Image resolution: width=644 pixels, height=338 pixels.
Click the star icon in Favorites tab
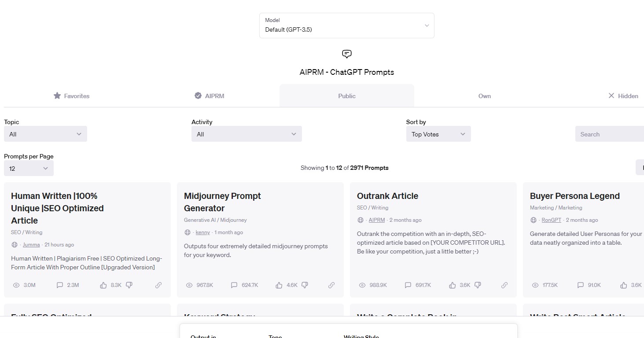tap(57, 96)
